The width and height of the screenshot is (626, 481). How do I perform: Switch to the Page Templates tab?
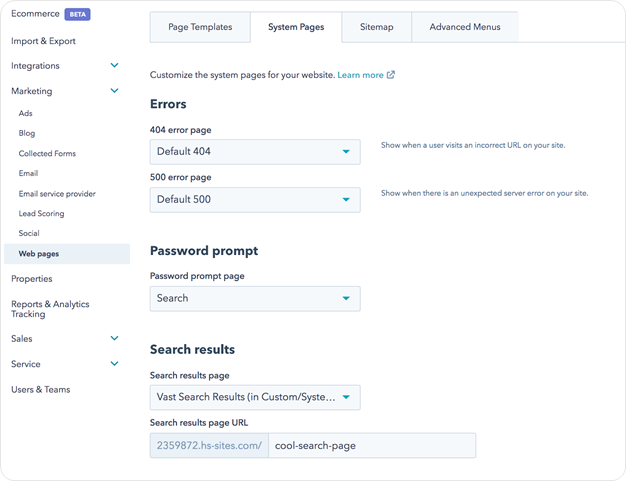(x=200, y=27)
